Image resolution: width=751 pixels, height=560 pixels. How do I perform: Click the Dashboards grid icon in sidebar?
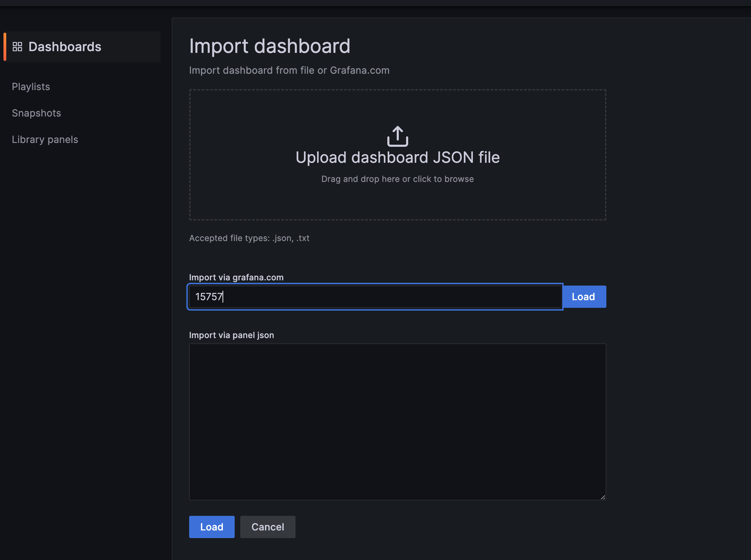[x=17, y=47]
